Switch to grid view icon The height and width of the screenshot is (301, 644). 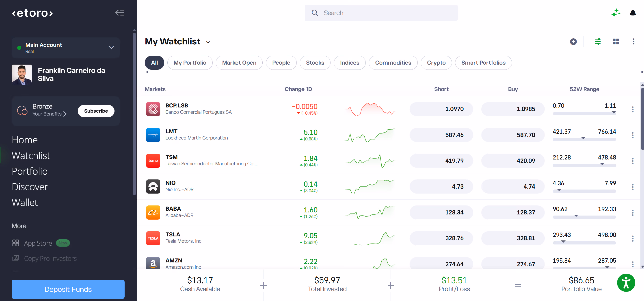[616, 41]
